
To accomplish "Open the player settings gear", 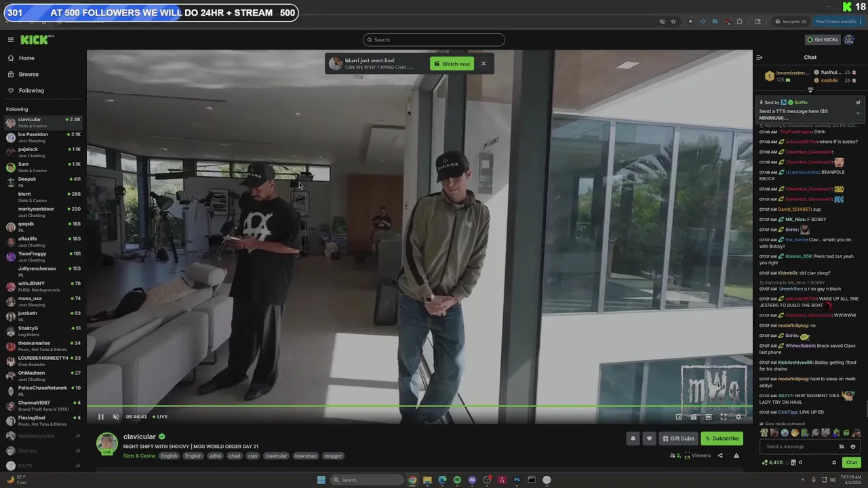I will tap(738, 417).
